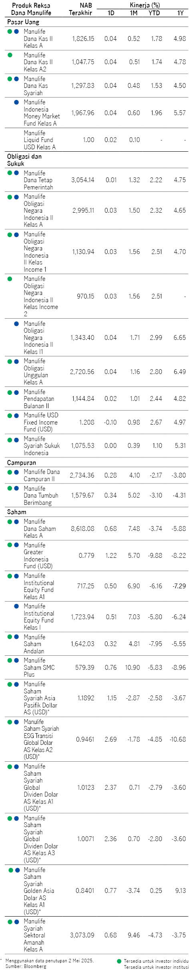Select the Saham category heading
This screenshot has height=980, width=189.
(16, 512)
